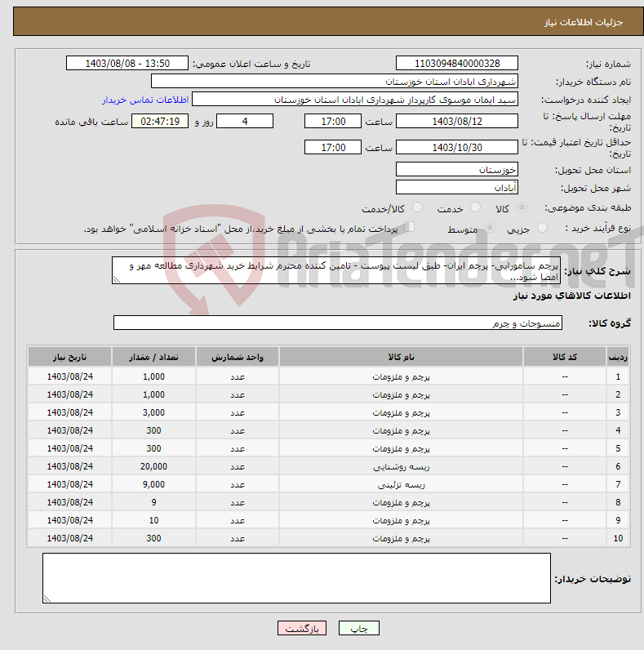The image size is (644, 650).
Task: Click the quantity 9,000 cell
Action: 153,484
